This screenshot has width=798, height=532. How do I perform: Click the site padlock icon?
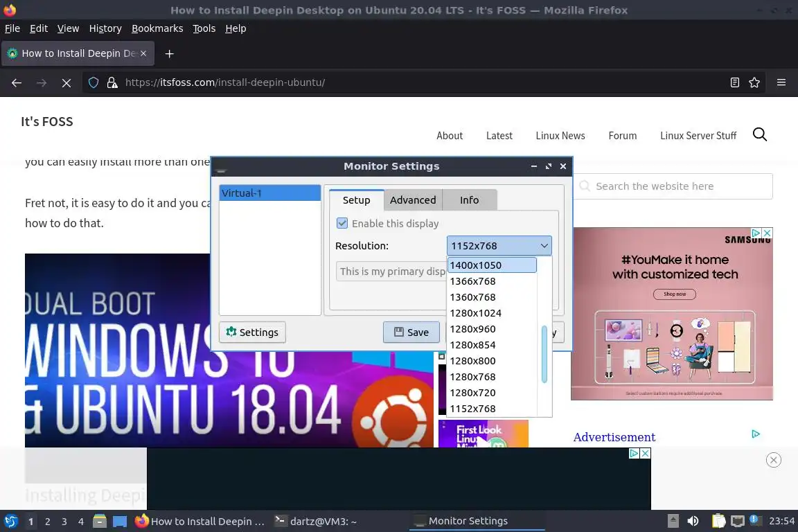click(112, 82)
